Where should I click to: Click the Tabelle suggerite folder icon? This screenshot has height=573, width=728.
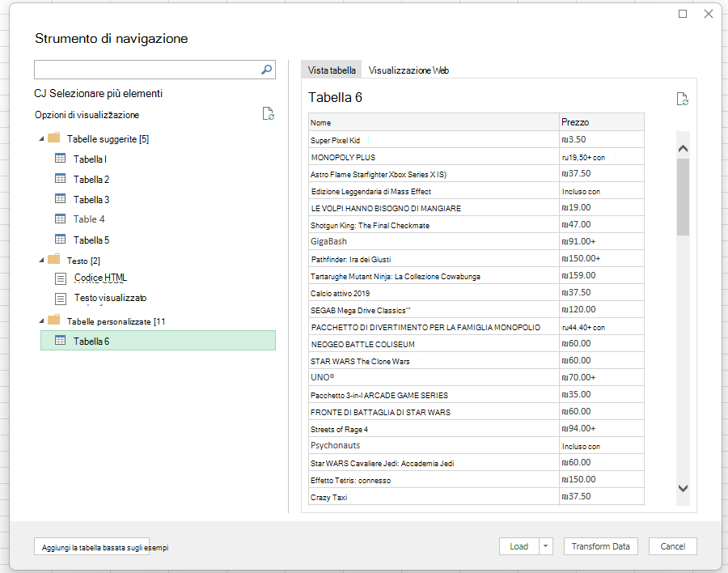click(54, 138)
